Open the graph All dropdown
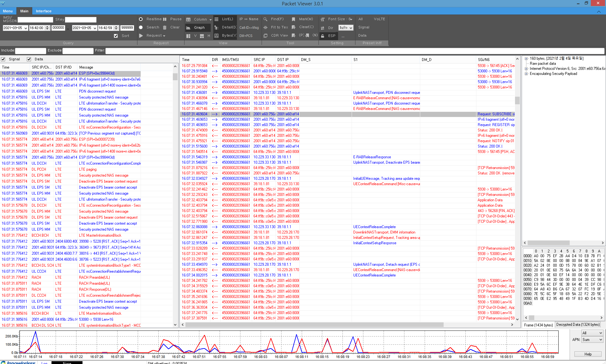Image resolution: width=606 pixels, height=364 pixels. click(x=592, y=333)
